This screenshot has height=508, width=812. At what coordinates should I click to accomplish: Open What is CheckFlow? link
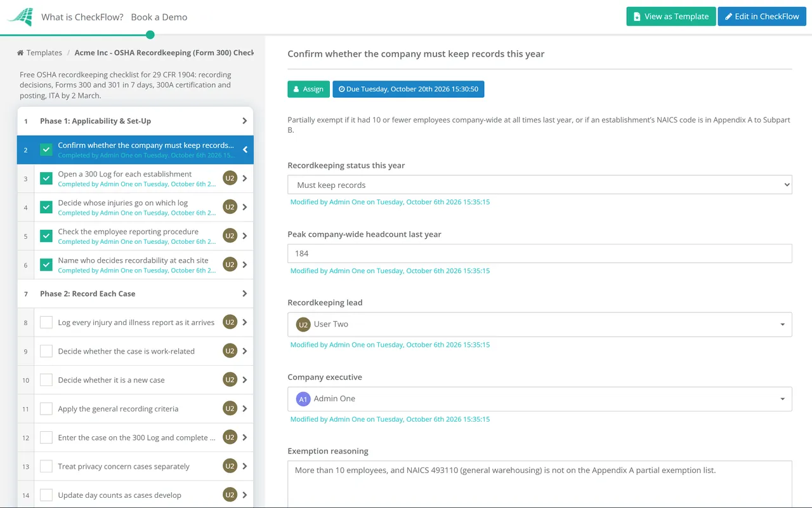(82, 17)
